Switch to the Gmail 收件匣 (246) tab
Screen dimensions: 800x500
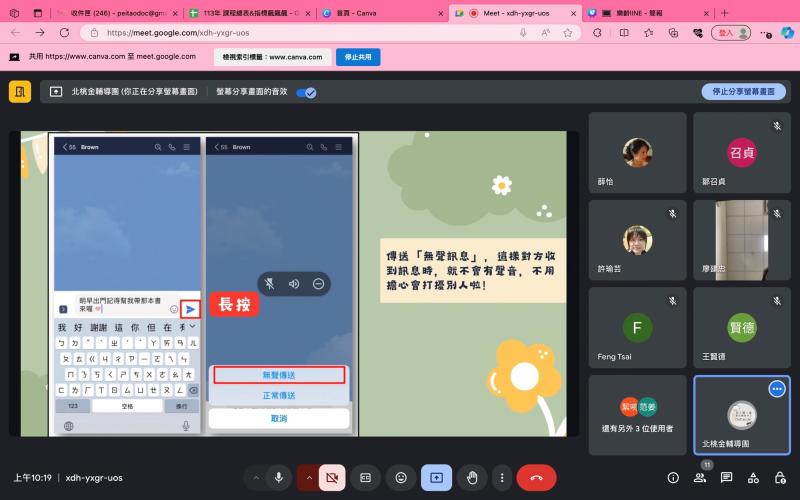point(117,13)
